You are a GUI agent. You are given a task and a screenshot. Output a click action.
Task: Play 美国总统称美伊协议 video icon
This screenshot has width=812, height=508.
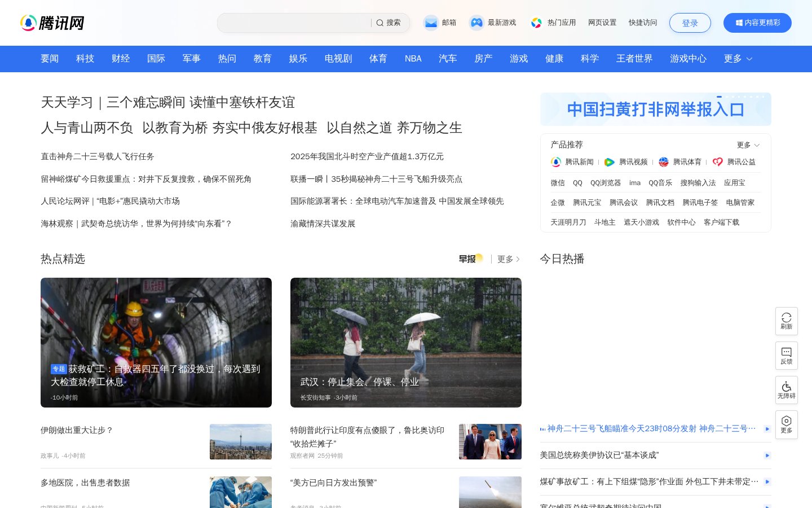767,456
